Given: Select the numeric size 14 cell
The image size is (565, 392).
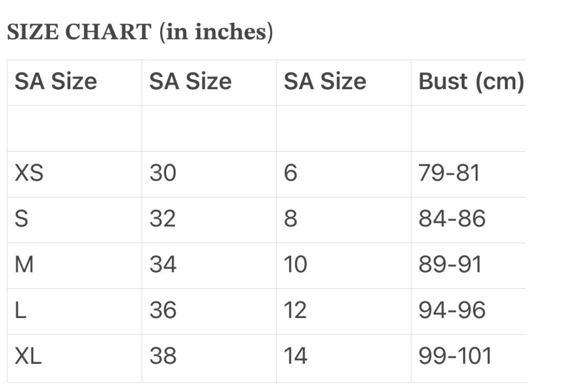Looking at the screenshot, I should tap(295, 356).
